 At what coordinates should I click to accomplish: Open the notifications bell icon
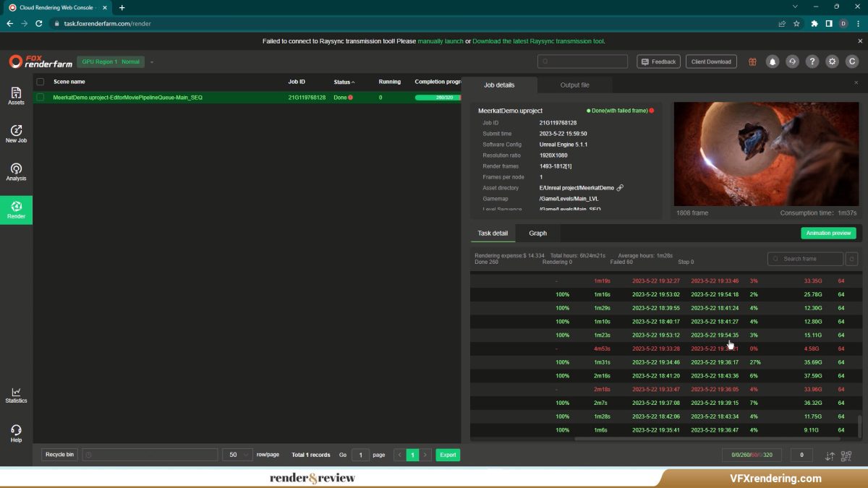(773, 62)
